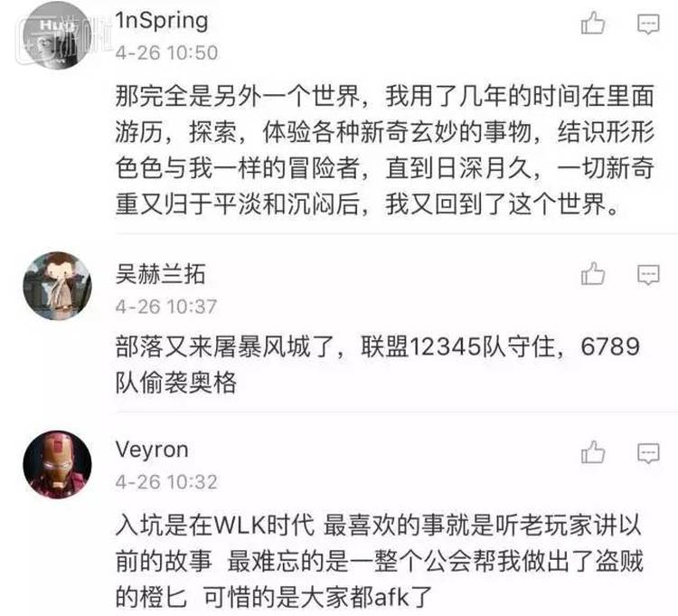Go to Veyron's username link
The image size is (678, 616).
[x=152, y=450]
